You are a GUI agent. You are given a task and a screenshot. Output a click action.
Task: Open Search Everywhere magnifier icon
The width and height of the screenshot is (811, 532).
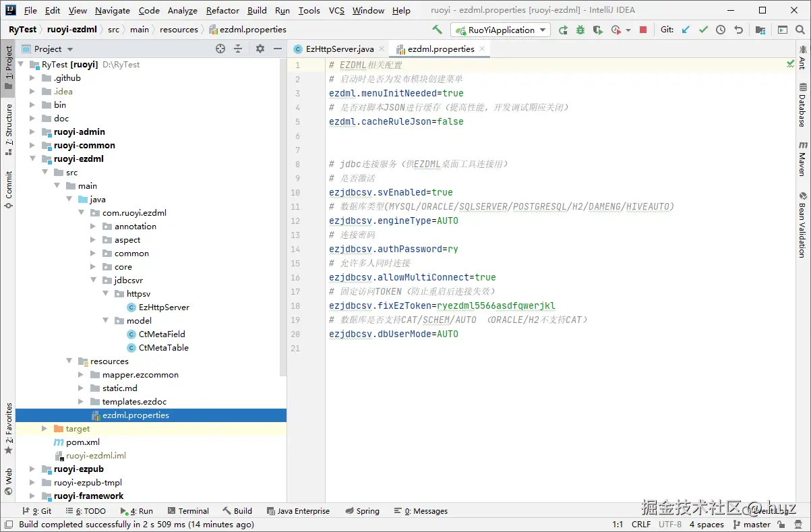point(800,30)
